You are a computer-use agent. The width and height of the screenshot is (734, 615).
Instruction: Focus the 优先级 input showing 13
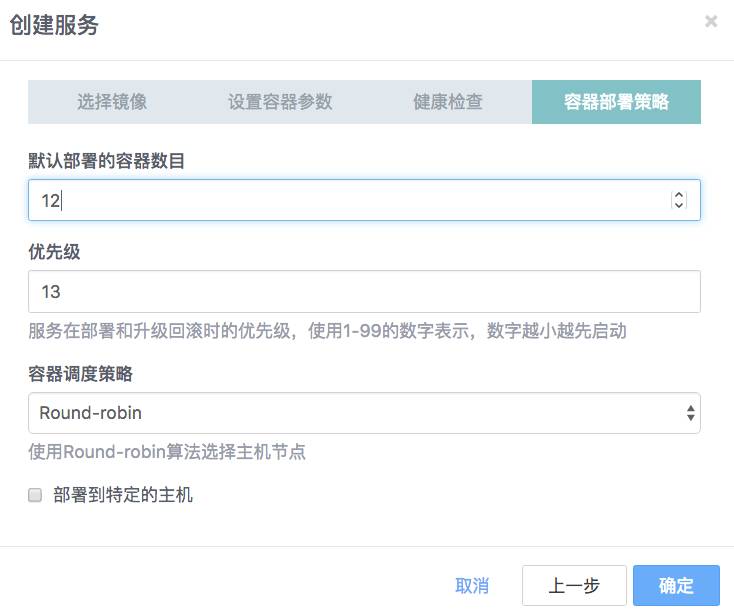tap(364, 292)
